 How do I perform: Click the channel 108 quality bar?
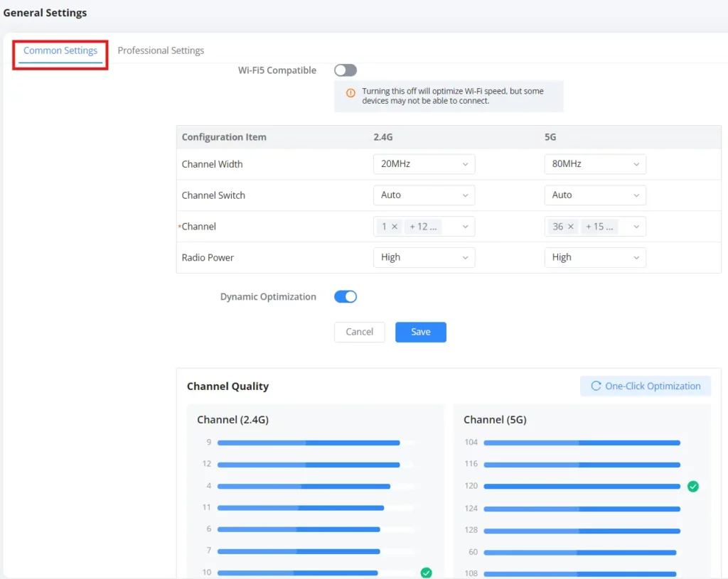click(x=580, y=574)
